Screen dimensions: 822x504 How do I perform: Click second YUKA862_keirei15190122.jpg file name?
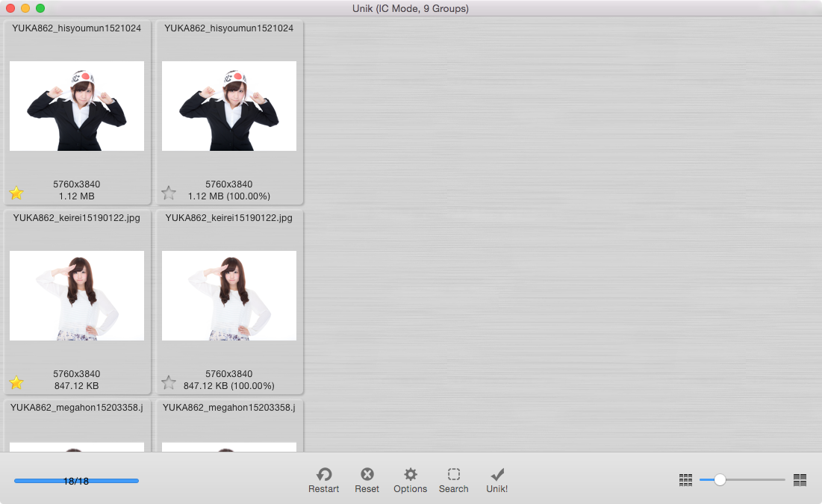pos(229,218)
